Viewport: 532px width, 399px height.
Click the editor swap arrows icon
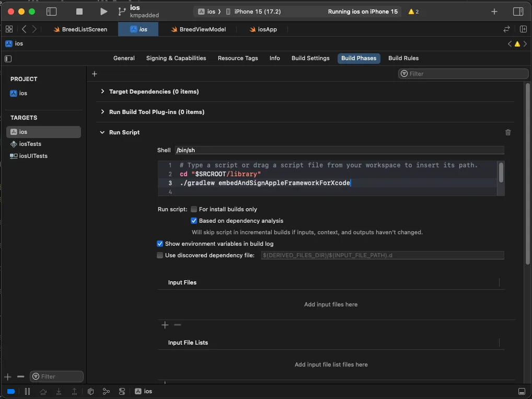[x=506, y=29]
